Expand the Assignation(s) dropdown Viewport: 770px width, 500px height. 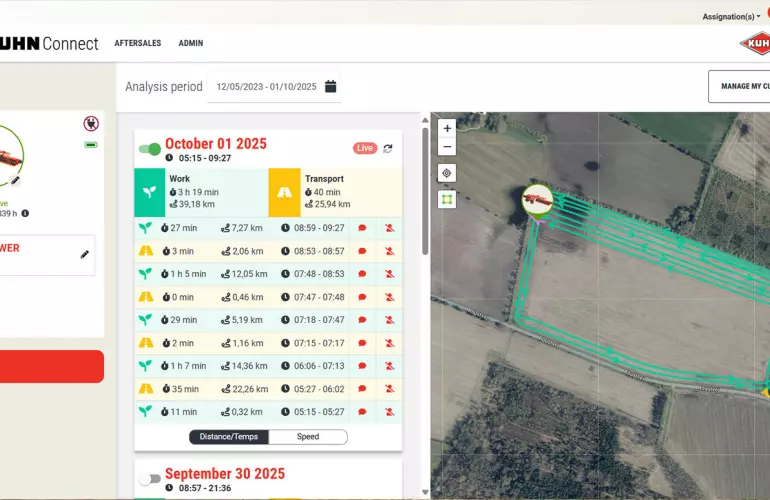[731, 16]
